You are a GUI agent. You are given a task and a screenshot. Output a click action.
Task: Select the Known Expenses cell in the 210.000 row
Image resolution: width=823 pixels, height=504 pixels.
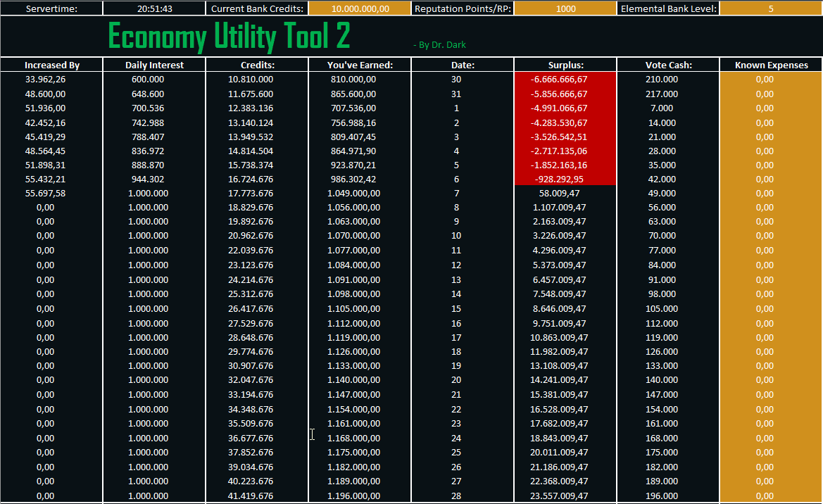pyautogui.click(x=771, y=80)
